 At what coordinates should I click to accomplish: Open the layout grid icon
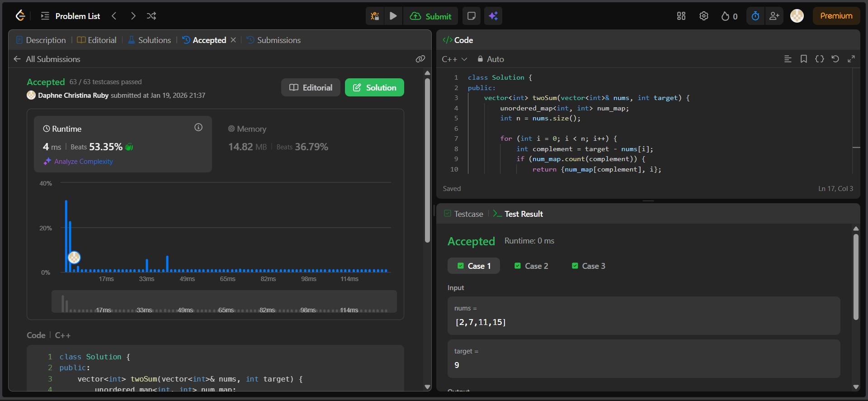[x=681, y=16]
